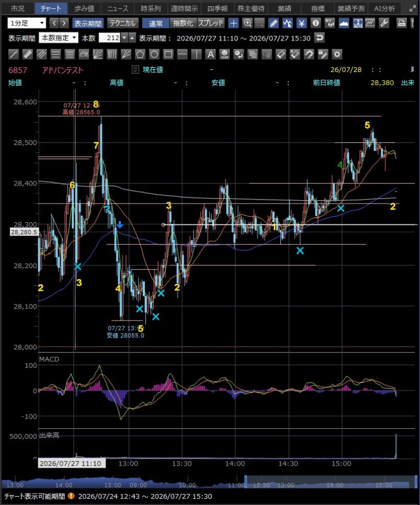
Task: Select the ruler measurement drawing tool
Action: [28, 54]
